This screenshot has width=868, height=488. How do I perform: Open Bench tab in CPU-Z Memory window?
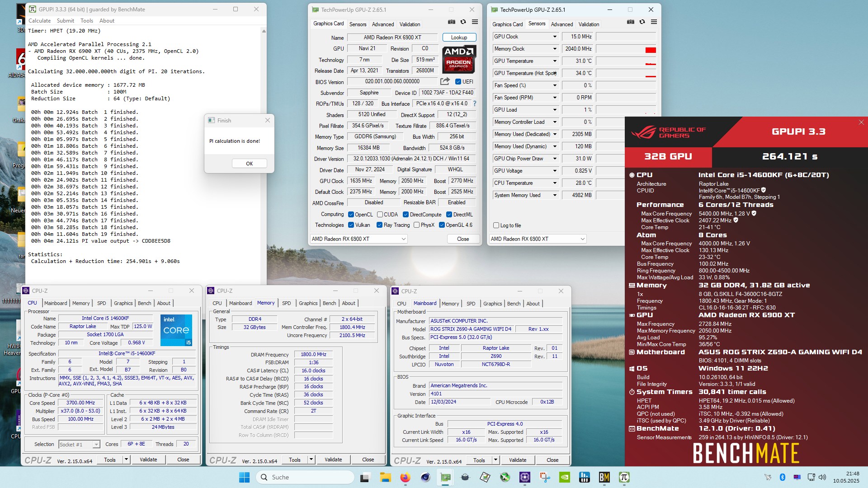click(329, 303)
